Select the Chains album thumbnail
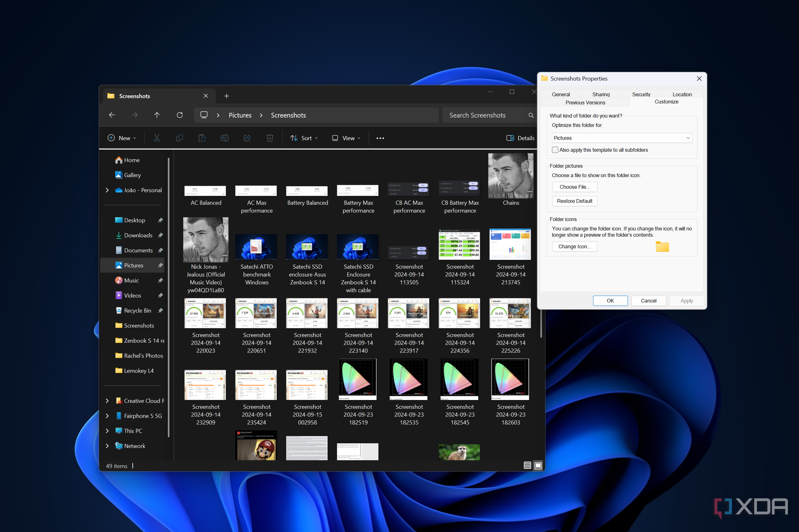The height and width of the screenshot is (532, 799). [x=510, y=176]
